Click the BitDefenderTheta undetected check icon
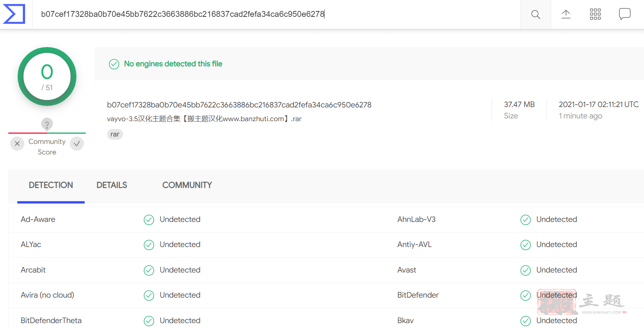 click(x=149, y=321)
